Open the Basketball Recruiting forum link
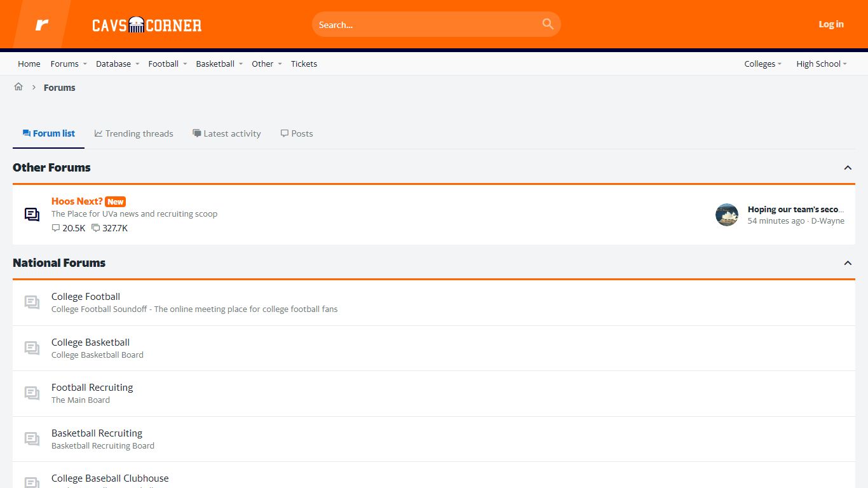Image resolution: width=868 pixels, height=488 pixels. (x=97, y=433)
